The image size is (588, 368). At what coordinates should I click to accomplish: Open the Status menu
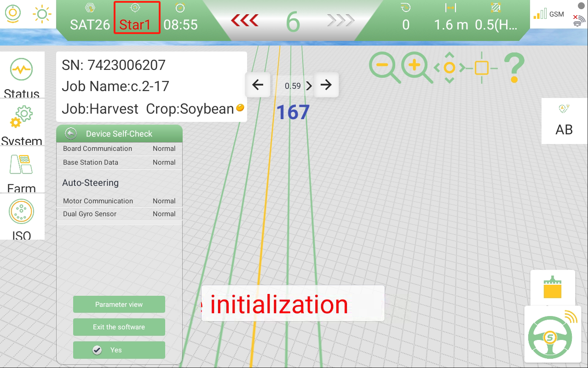pyautogui.click(x=22, y=76)
